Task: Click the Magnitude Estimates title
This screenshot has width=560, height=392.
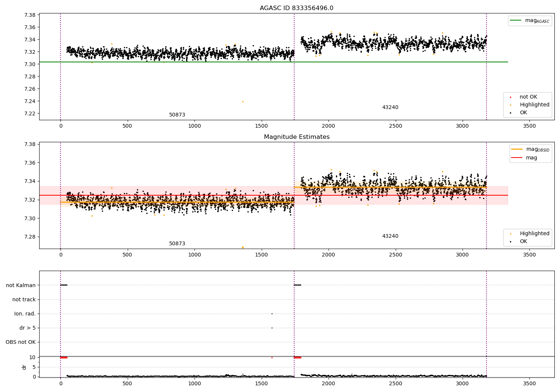Action: [x=296, y=137]
